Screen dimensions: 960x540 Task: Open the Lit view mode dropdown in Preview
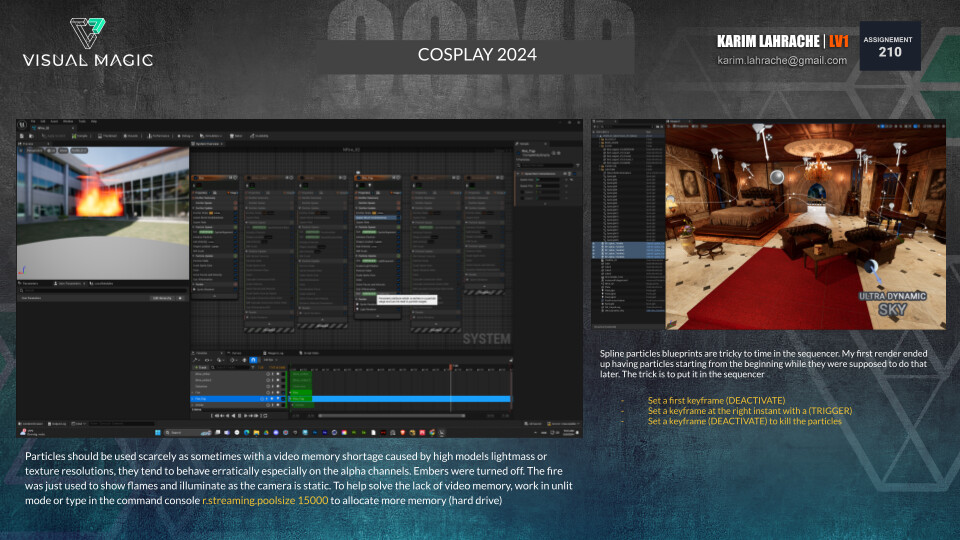point(51,151)
